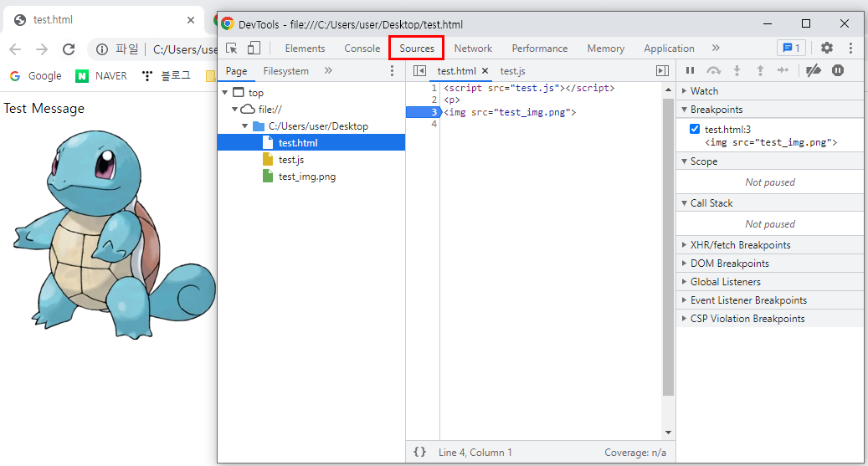Go back in browser
This screenshot has width=868, height=466.
(16, 49)
